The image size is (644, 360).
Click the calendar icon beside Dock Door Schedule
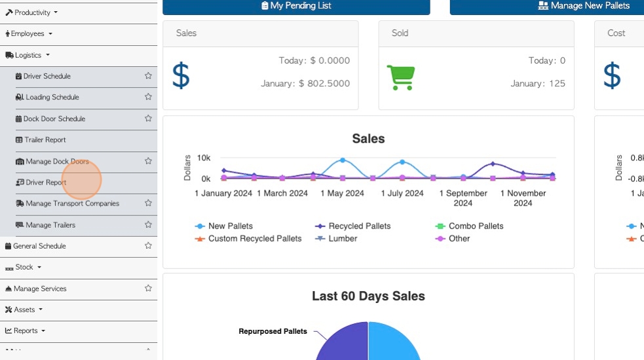18,118
